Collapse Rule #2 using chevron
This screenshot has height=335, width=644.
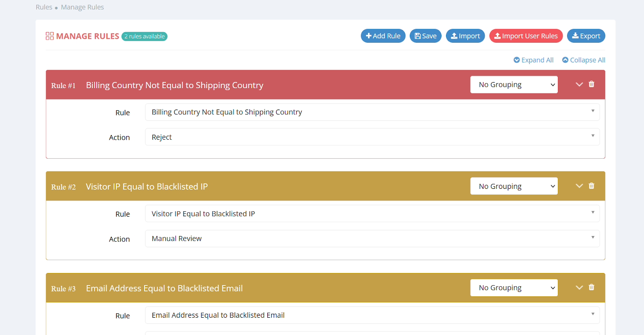pos(579,186)
